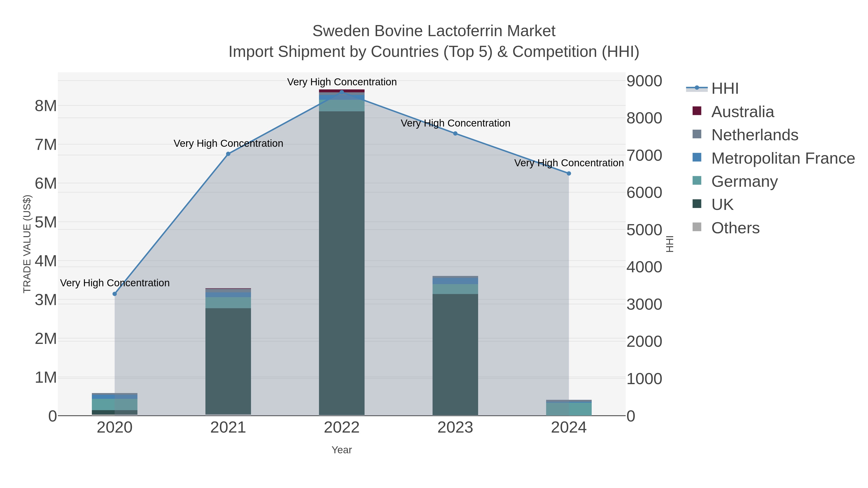Click Very High Concentration label near 2024
The width and height of the screenshot is (868, 488).
coord(569,163)
